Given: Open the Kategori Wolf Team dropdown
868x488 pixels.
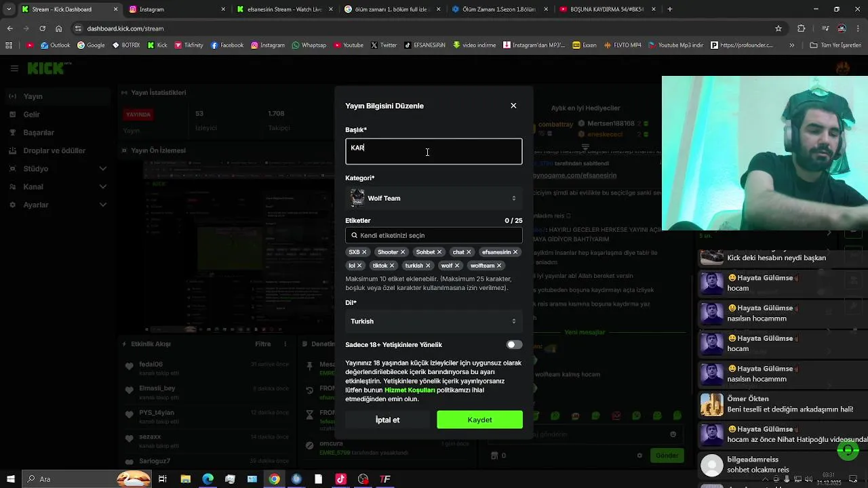Looking at the screenshot, I should coord(434,199).
